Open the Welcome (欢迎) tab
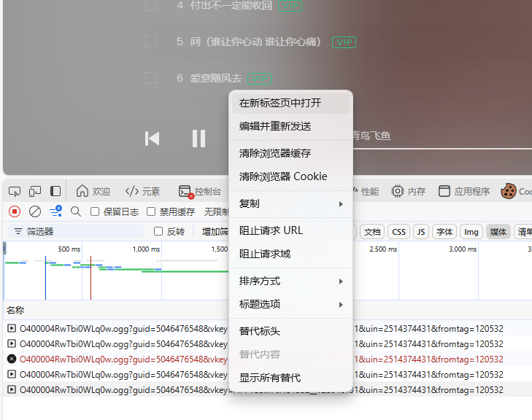The width and height of the screenshot is (532, 420). point(93,191)
